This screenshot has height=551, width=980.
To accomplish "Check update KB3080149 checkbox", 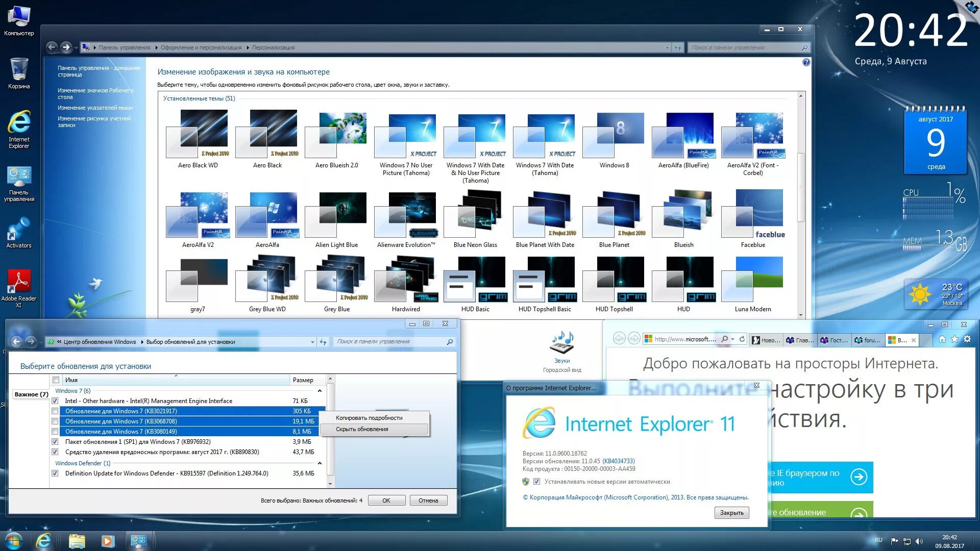I will (55, 432).
